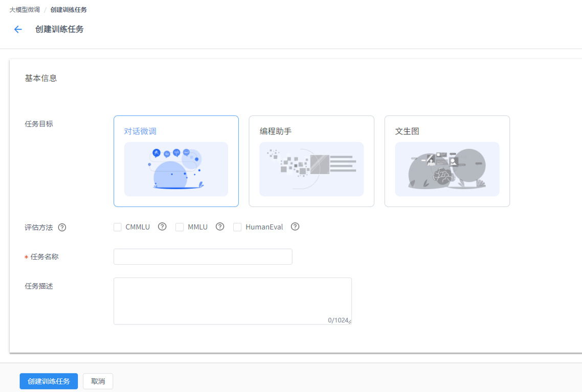The image size is (582, 392).
Task: Choose the 文生图 card title
Action: [x=407, y=131]
